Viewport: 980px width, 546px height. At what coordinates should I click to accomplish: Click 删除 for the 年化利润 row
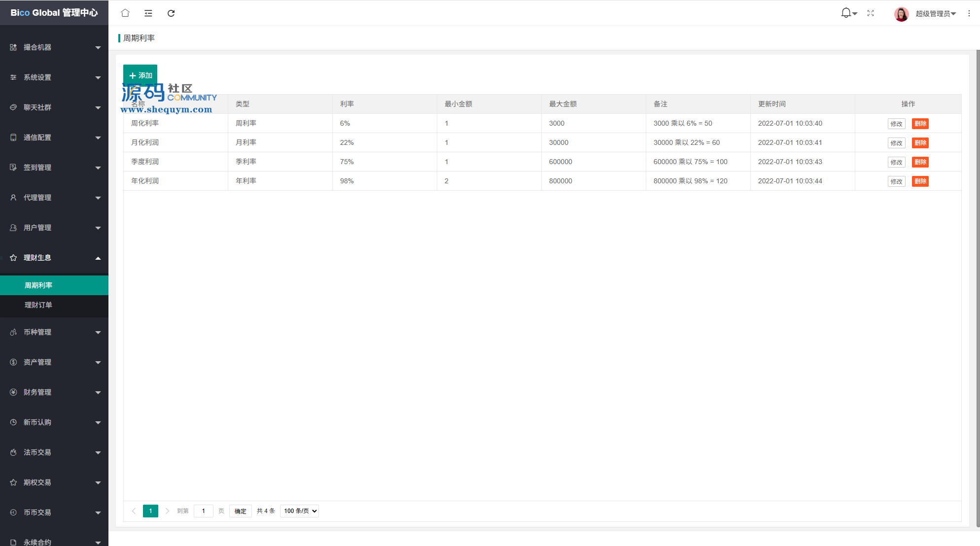920,181
